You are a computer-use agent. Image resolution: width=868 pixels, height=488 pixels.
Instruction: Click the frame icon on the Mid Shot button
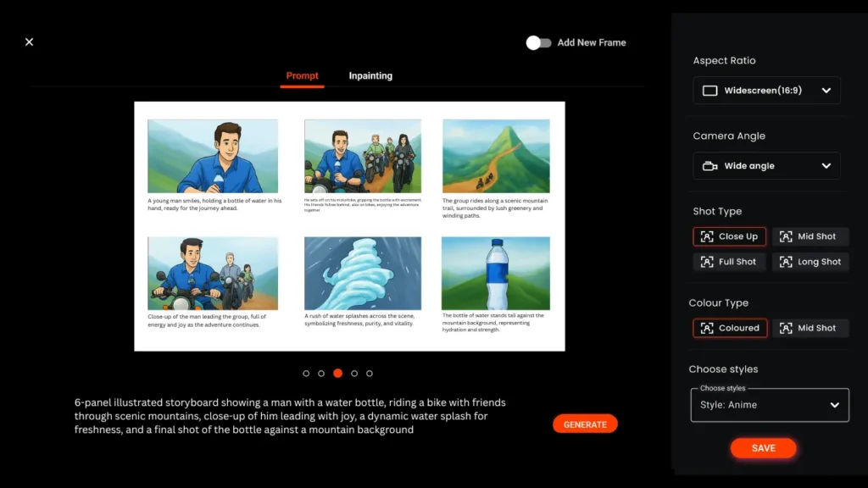787,236
